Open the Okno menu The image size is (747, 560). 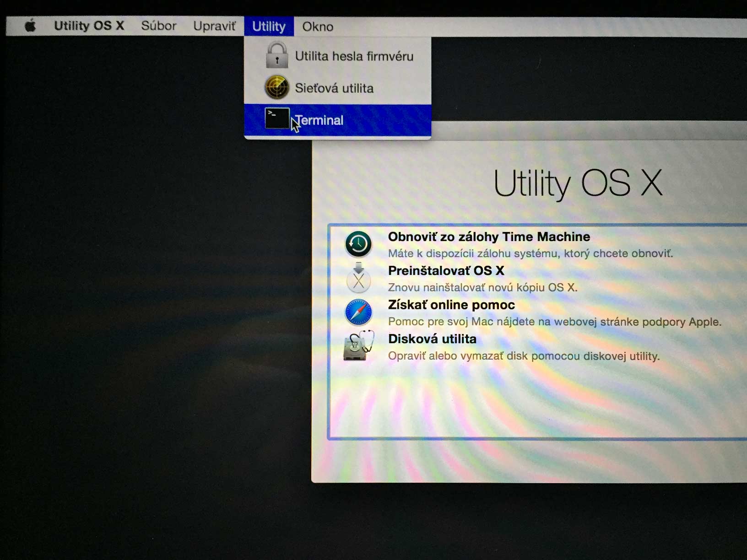318,27
